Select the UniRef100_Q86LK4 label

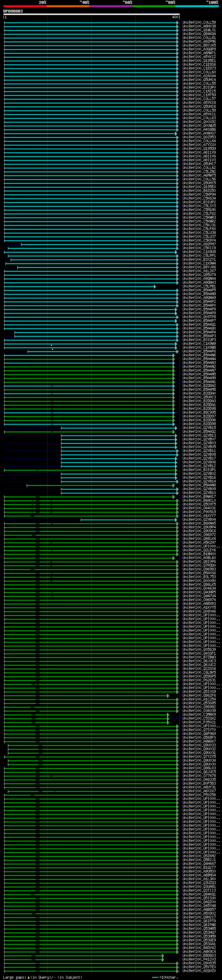click(x=199, y=539)
